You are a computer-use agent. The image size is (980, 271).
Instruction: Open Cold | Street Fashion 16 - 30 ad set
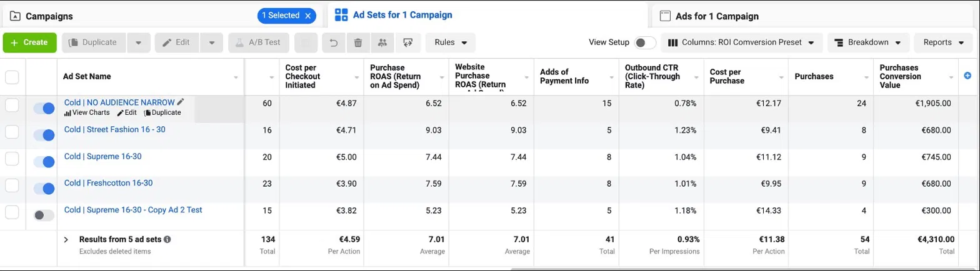click(114, 129)
